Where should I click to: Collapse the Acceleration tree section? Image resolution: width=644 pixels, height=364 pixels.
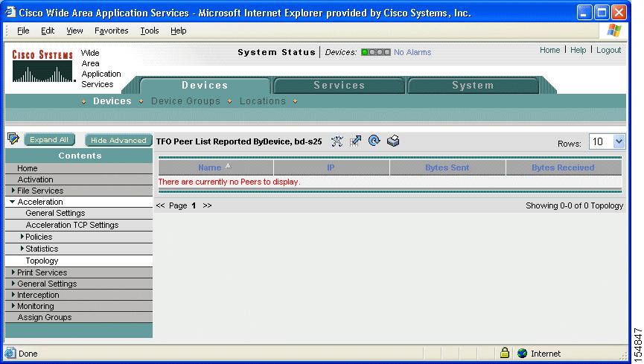(x=13, y=202)
